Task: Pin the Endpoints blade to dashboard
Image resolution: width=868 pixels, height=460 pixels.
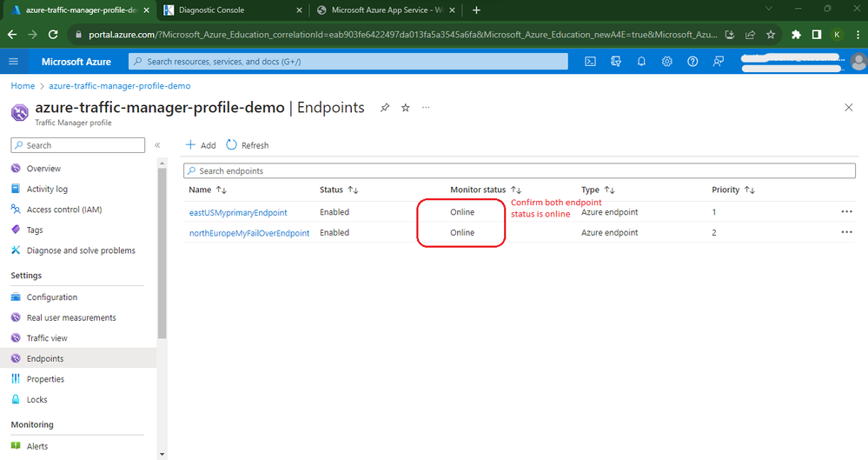Action: tap(385, 108)
